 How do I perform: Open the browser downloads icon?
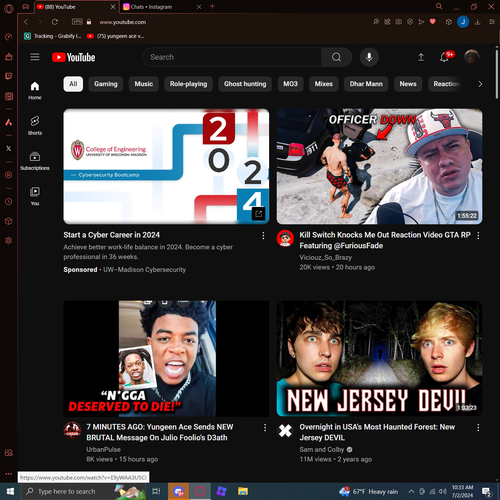pos(477,22)
